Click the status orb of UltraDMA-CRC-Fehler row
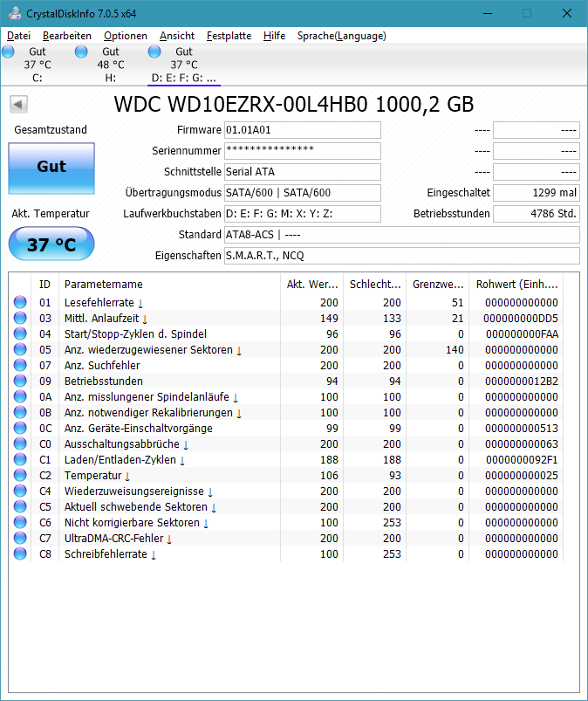Image resolution: width=588 pixels, height=701 pixels. (x=20, y=538)
